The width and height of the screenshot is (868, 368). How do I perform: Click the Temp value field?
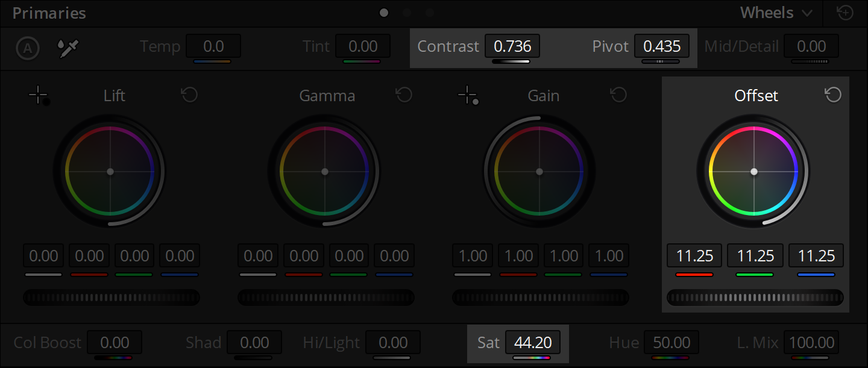tap(213, 46)
